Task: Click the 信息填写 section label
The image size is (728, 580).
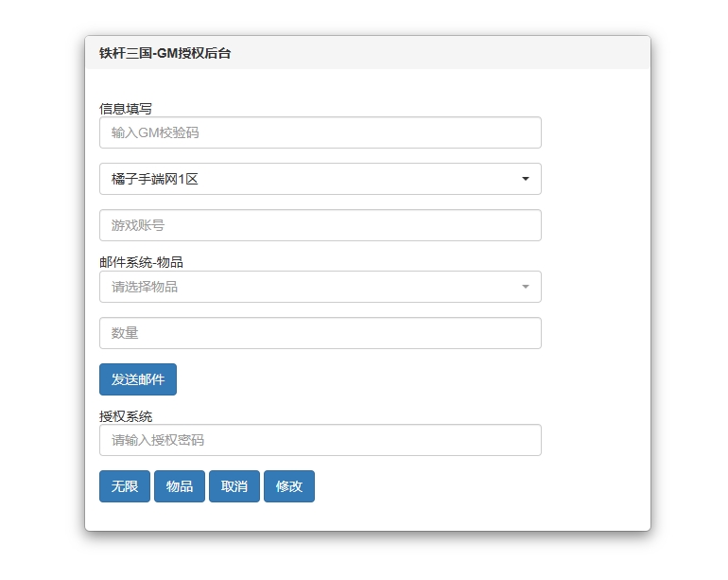Action: 126,109
